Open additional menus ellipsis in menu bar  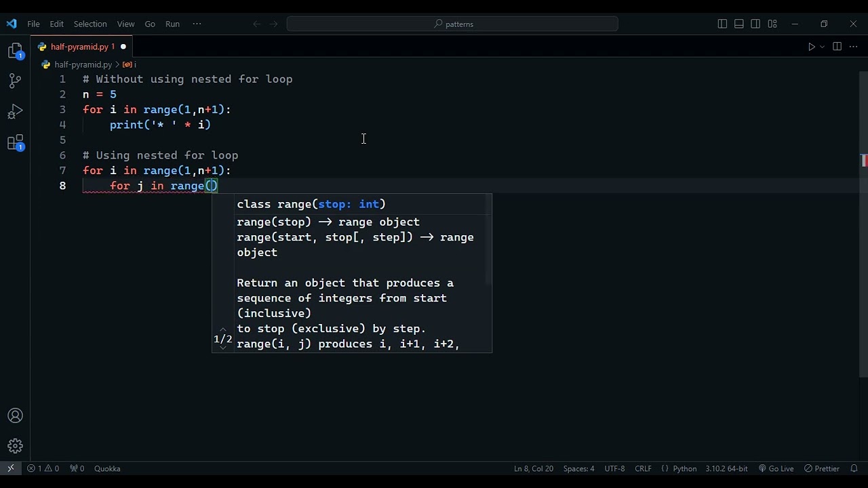(x=197, y=24)
